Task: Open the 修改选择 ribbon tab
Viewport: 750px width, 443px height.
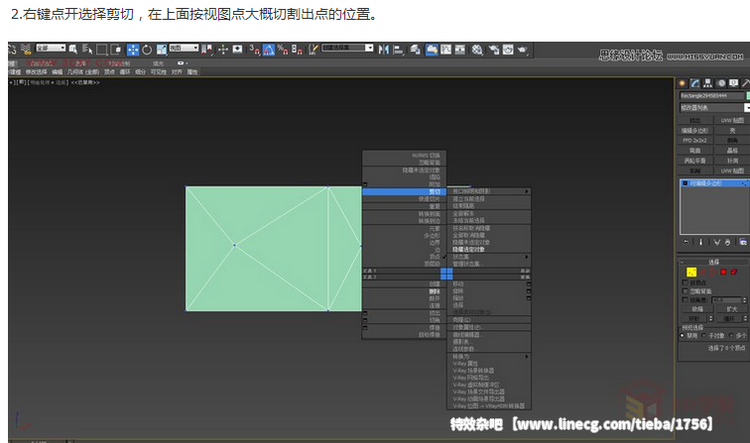Action: (36, 72)
